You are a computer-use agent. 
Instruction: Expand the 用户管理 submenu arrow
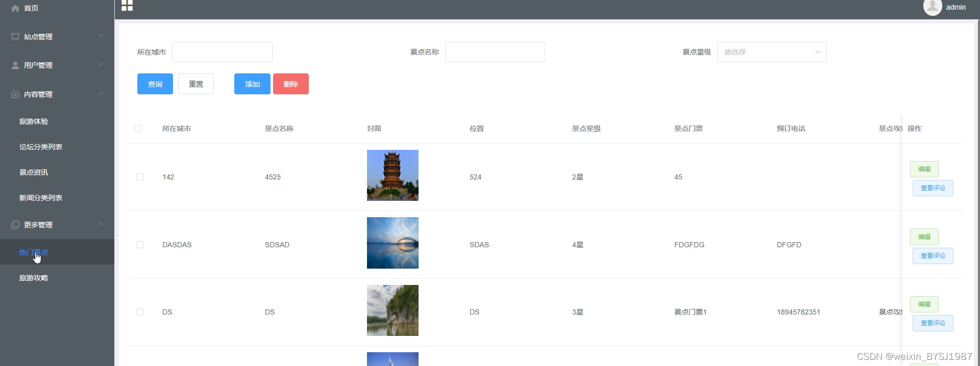click(x=101, y=64)
